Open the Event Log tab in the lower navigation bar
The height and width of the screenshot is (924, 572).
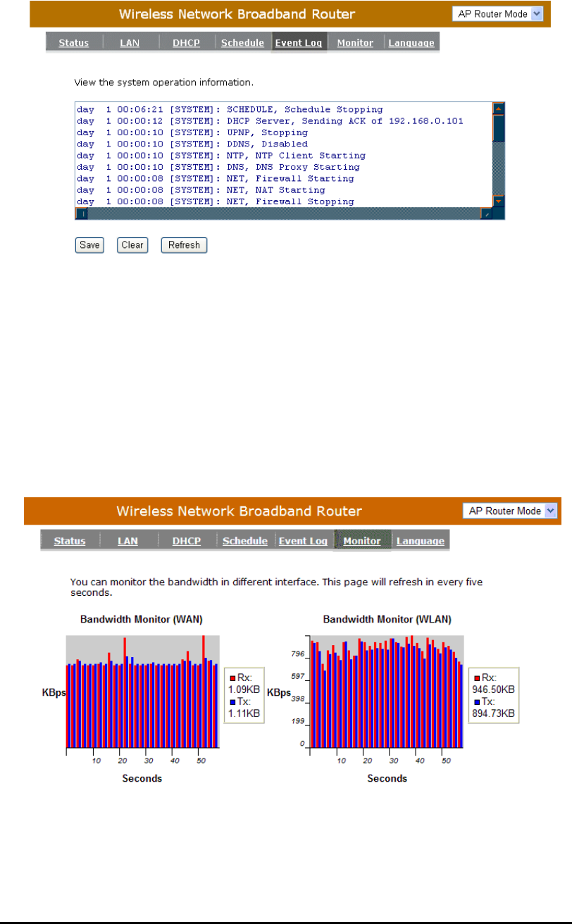tap(304, 541)
